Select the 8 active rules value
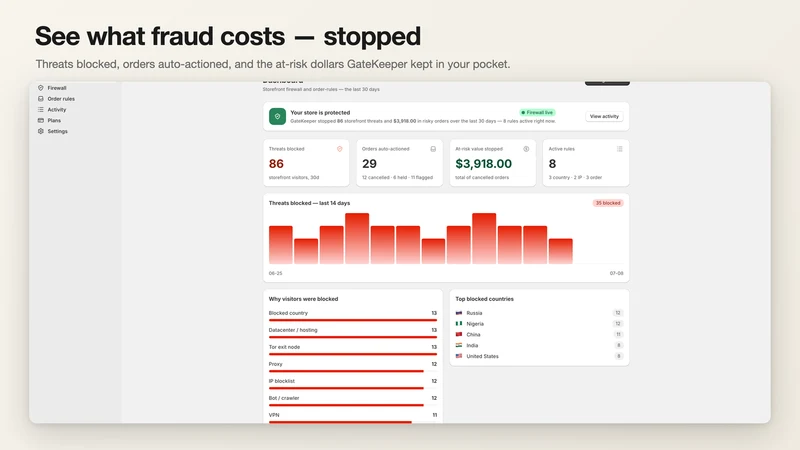This screenshot has width=800, height=450. (x=552, y=164)
